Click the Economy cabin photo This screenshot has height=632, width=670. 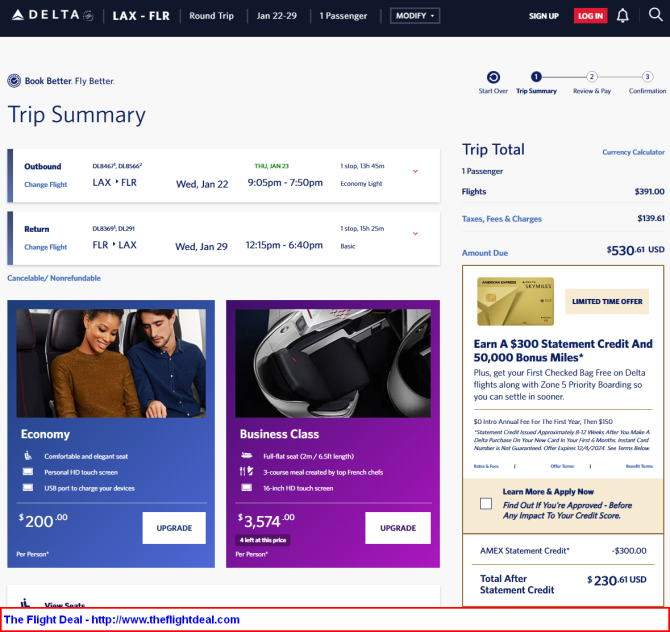pos(111,363)
